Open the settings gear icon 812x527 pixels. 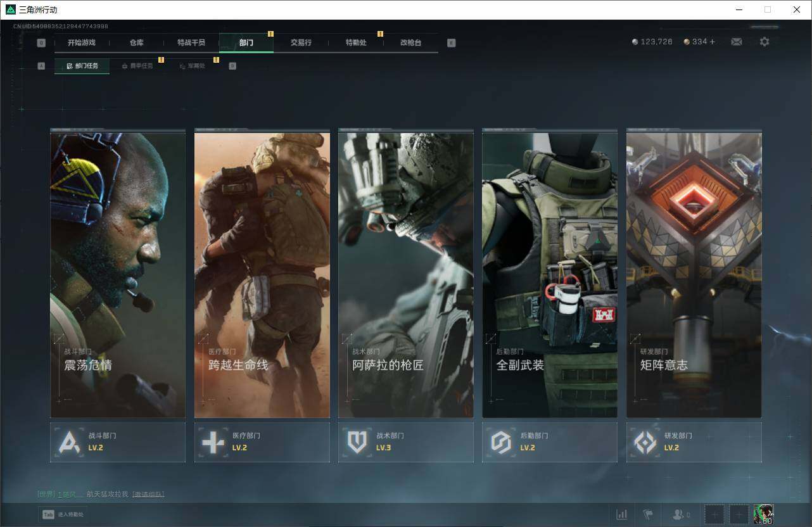tap(764, 42)
